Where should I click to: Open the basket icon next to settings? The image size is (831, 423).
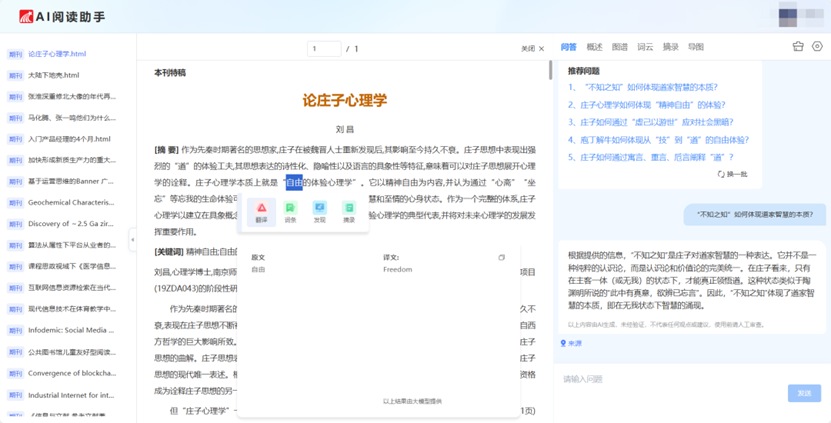tap(798, 47)
